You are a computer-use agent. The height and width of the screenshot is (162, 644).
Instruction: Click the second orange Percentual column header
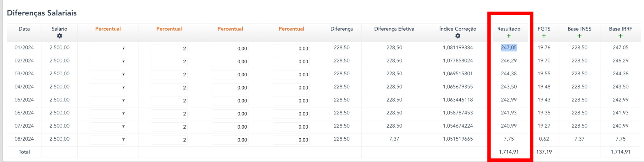coord(169,29)
